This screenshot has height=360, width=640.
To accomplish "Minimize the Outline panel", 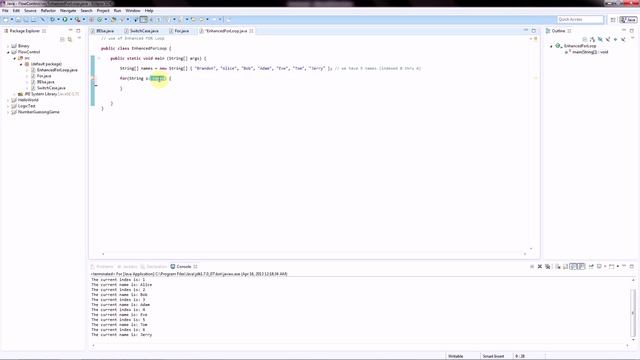I will [624, 31].
